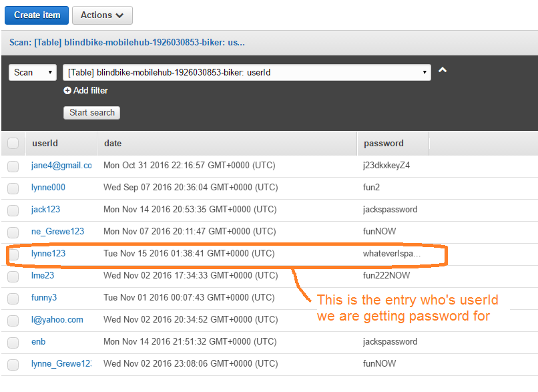Click the password column header

383,144
